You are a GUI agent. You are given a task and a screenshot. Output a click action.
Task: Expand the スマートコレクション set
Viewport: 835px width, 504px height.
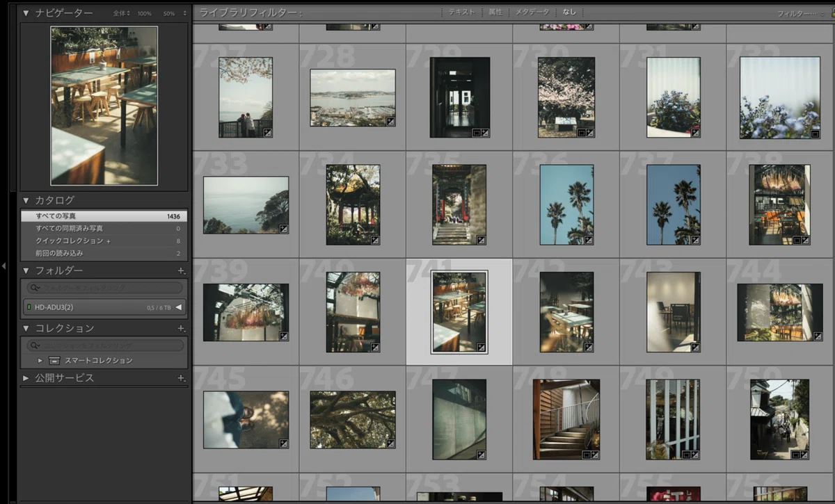coord(40,361)
